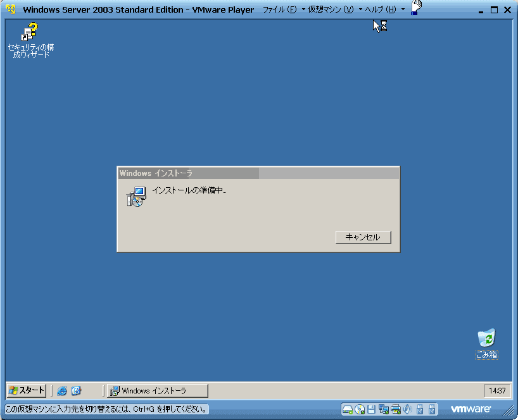
Task: Click the floppy drive device icon
Action: tap(371, 409)
